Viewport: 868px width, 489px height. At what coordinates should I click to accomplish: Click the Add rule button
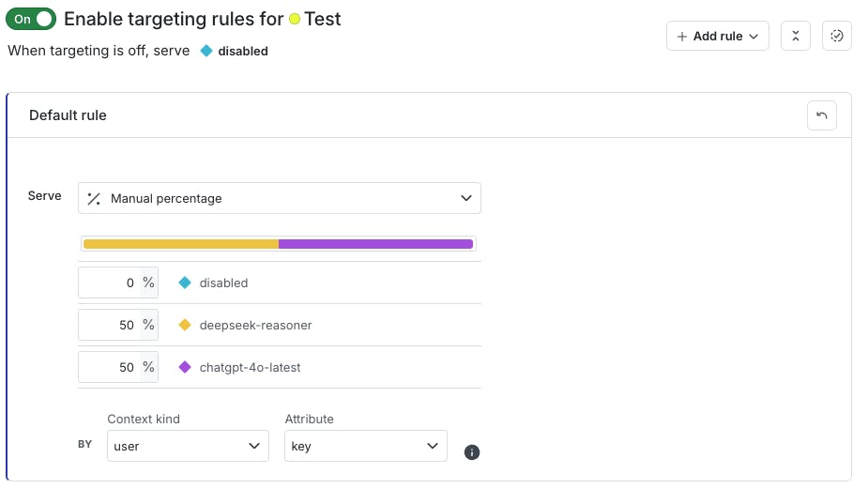(718, 36)
